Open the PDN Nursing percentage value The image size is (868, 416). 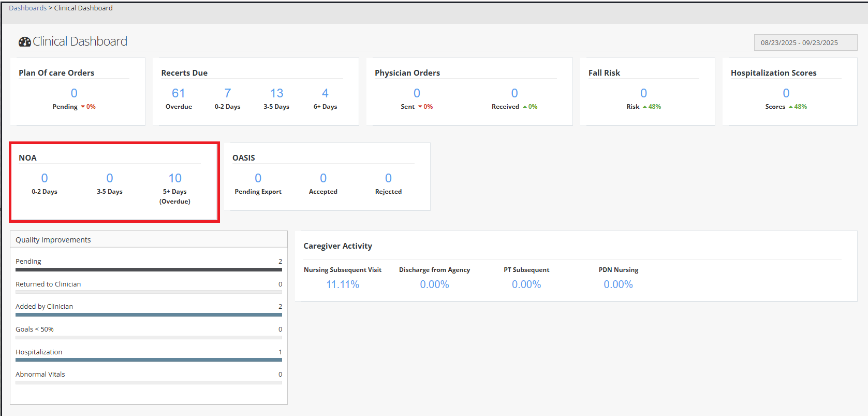point(618,284)
